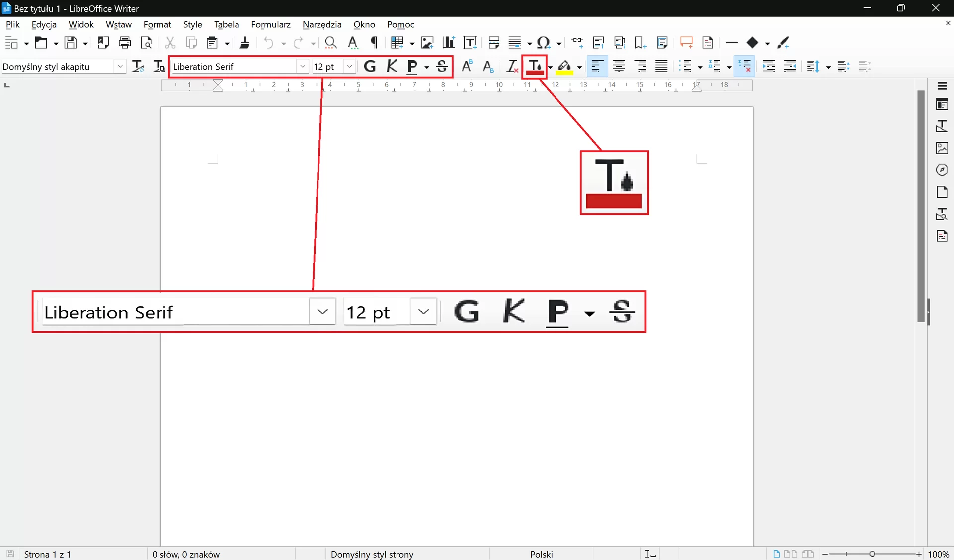Click Insert Text Box icon

click(470, 43)
